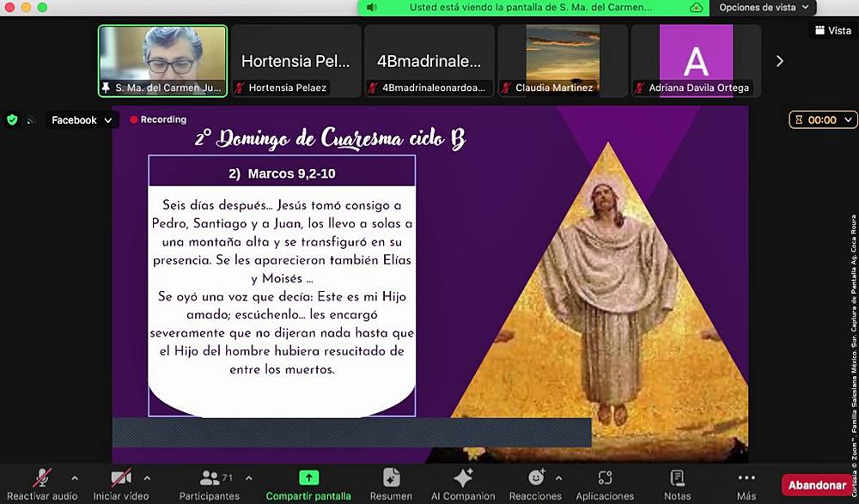Select Hortensia Pelaez participant tile
This screenshot has width=859, height=504.
pos(295,61)
